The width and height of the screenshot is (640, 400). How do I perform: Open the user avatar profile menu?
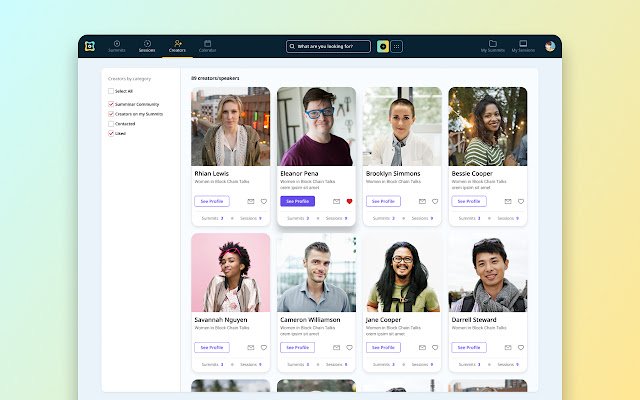click(x=550, y=46)
